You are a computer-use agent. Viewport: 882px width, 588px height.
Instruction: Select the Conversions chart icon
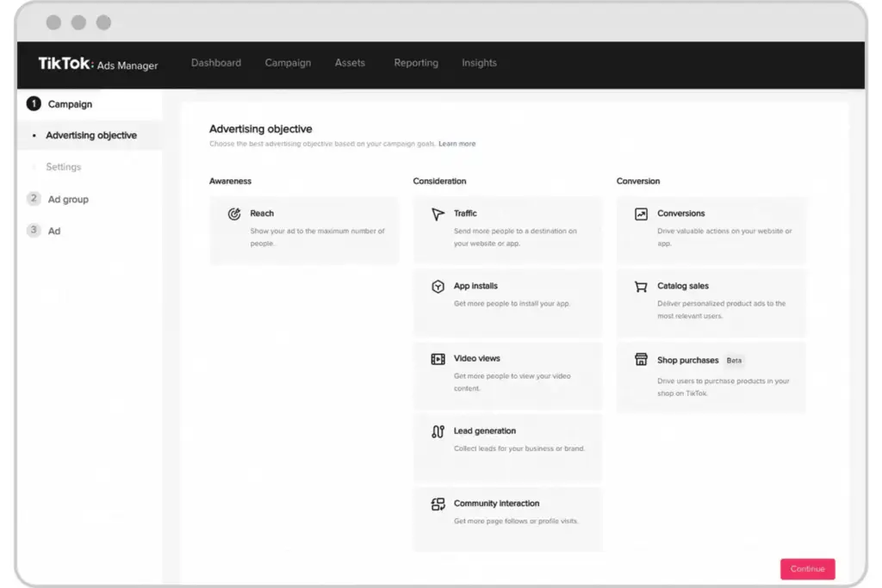tap(641, 214)
